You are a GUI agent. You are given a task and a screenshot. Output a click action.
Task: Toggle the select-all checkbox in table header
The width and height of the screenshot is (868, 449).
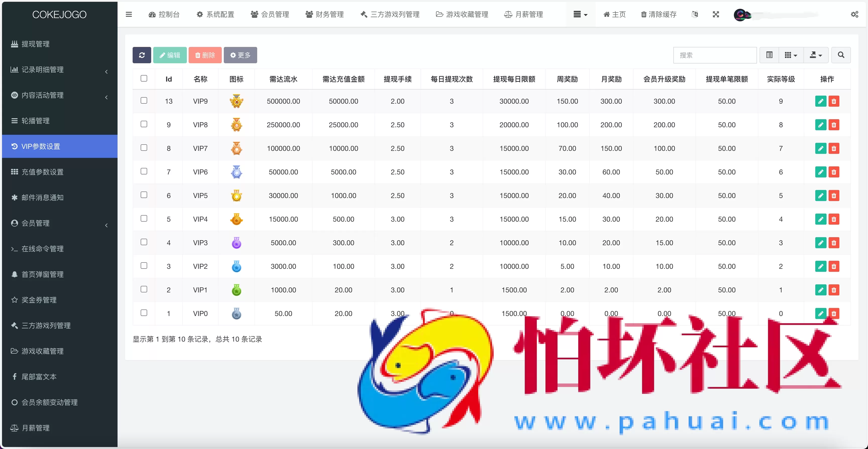click(x=144, y=78)
